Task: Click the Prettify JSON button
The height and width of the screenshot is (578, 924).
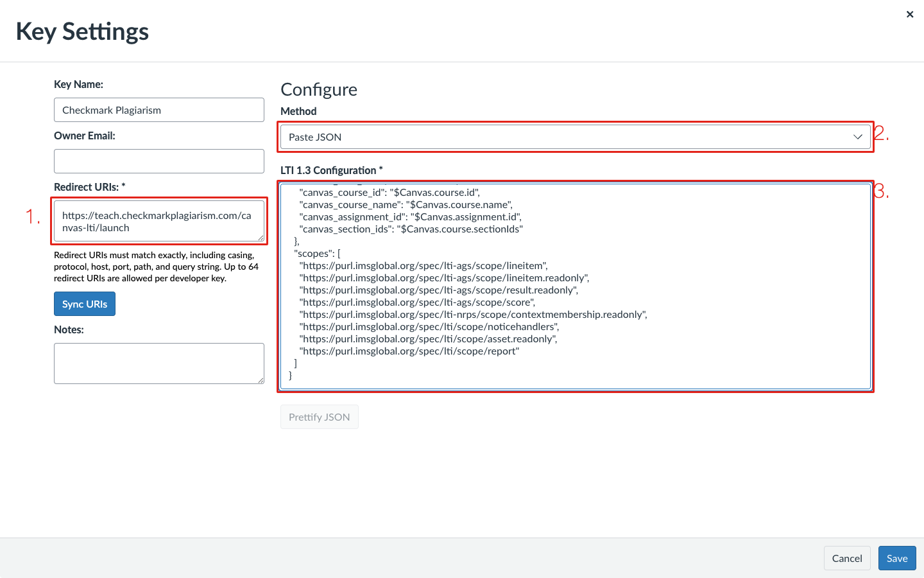Action: pyautogui.click(x=320, y=417)
